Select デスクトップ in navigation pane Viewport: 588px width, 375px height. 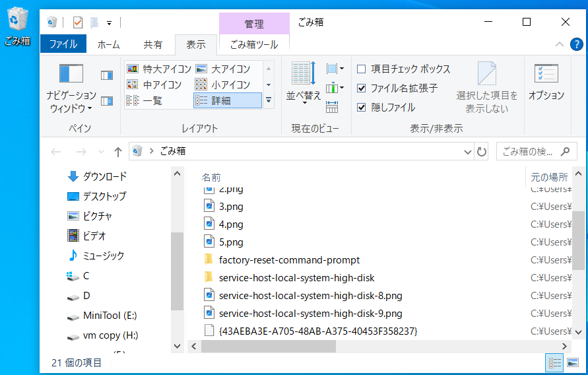(x=97, y=196)
